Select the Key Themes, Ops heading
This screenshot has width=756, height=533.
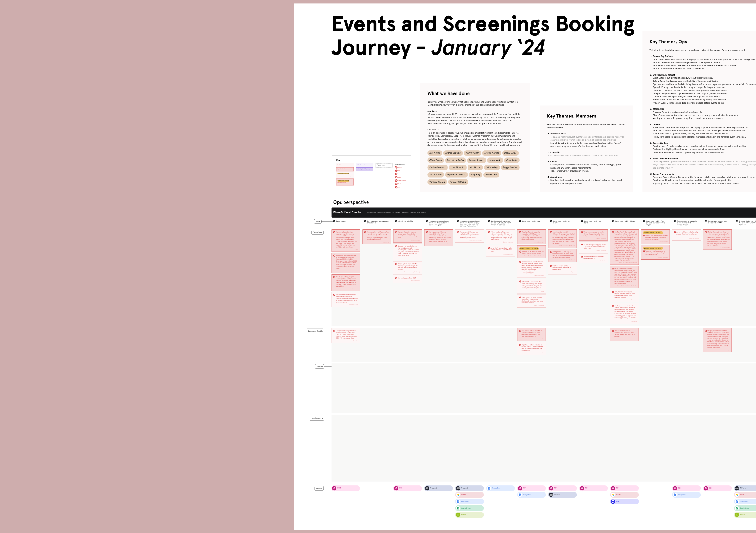point(668,42)
